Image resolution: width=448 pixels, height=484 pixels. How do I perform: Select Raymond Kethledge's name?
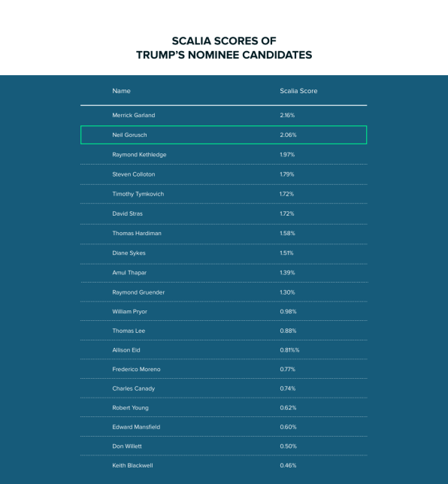(x=139, y=155)
